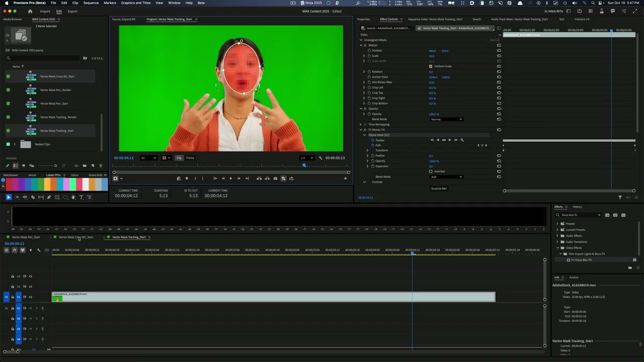Go to Out point in Program monitor
The width and height of the screenshot is (644, 362).
(x=247, y=178)
